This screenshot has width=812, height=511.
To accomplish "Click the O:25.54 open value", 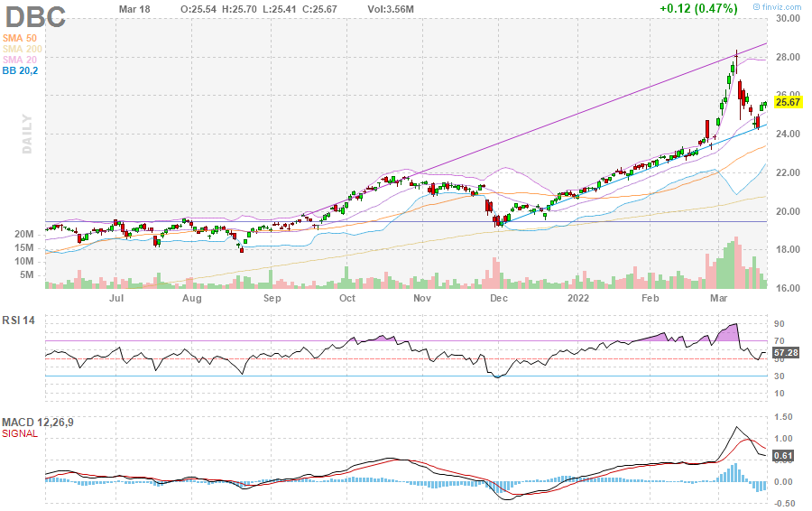I will pos(198,9).
